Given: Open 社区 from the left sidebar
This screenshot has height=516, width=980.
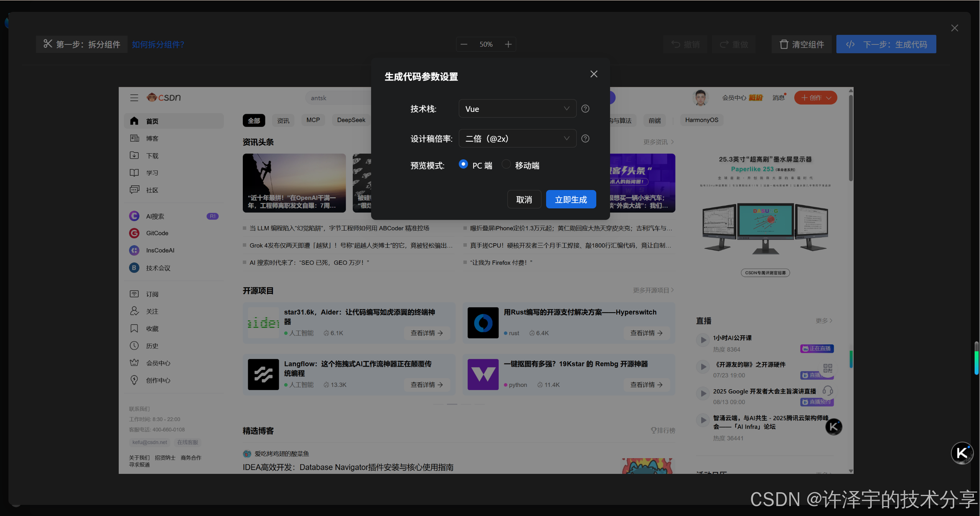Looking at the screenshot, I should point(151,190).
